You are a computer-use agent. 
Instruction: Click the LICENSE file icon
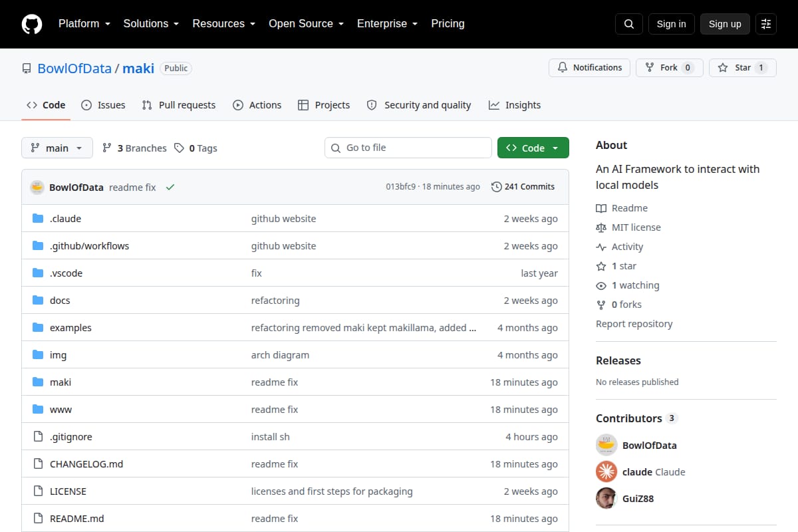point(38,491)
